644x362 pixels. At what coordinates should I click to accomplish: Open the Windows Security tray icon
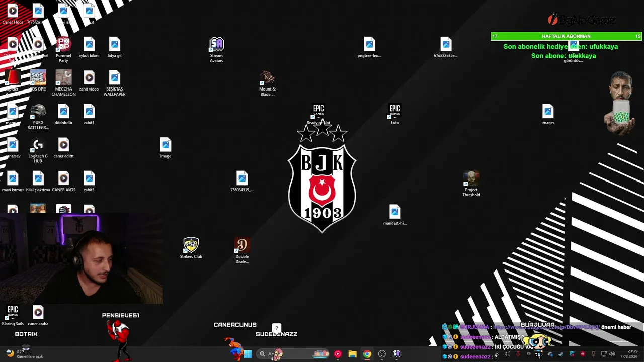572,354
